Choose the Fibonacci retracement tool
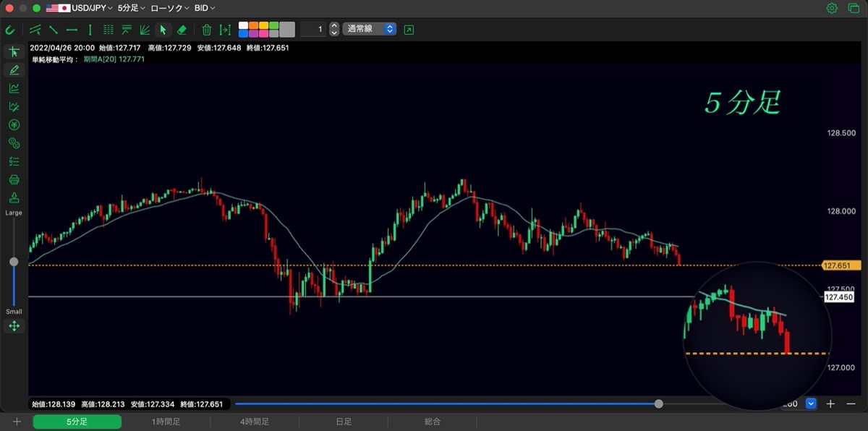 tap(127, 30)
